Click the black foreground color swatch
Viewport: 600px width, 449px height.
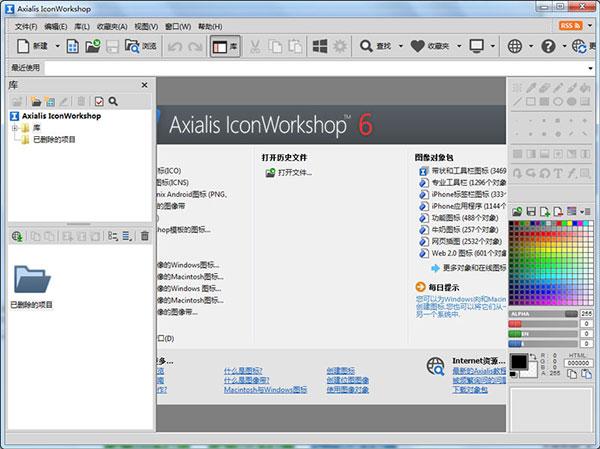[519, 362]
